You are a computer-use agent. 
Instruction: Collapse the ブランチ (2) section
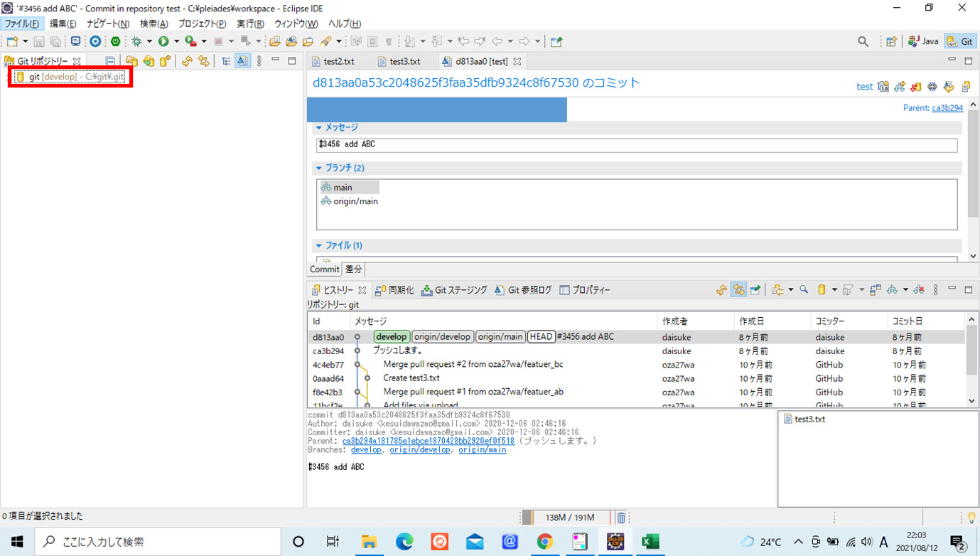tap(318, 168)
